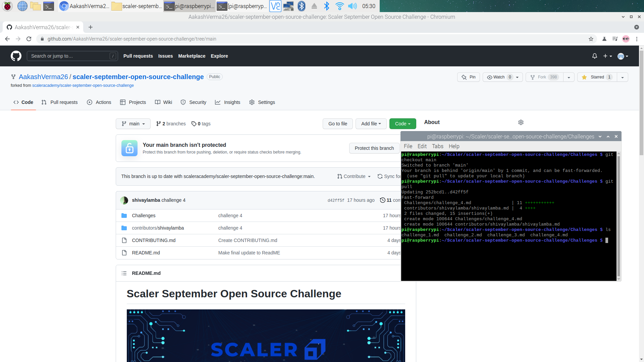644x362 pixels.
Task: Open the Challenges folder
Action: click(144, 216)
